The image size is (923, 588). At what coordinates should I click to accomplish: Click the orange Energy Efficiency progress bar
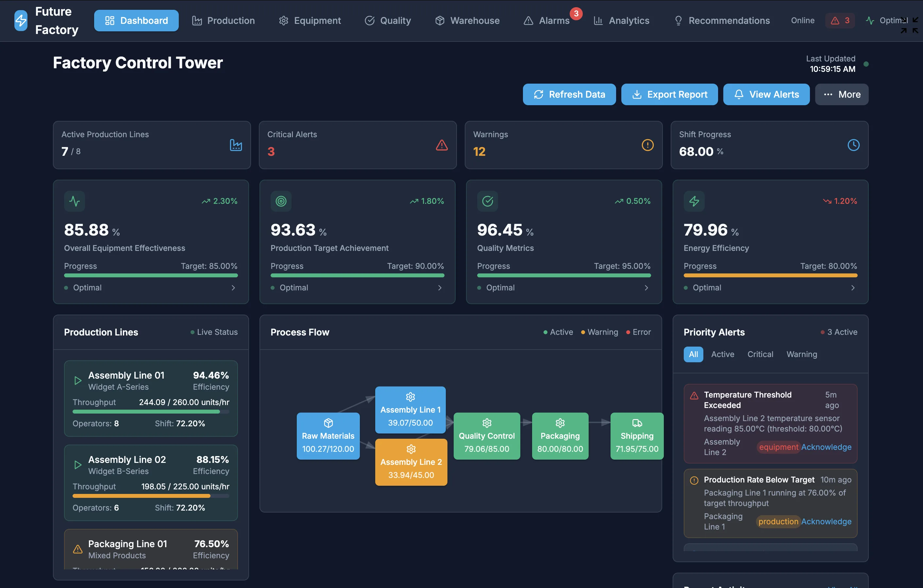[x=770, y=275]
